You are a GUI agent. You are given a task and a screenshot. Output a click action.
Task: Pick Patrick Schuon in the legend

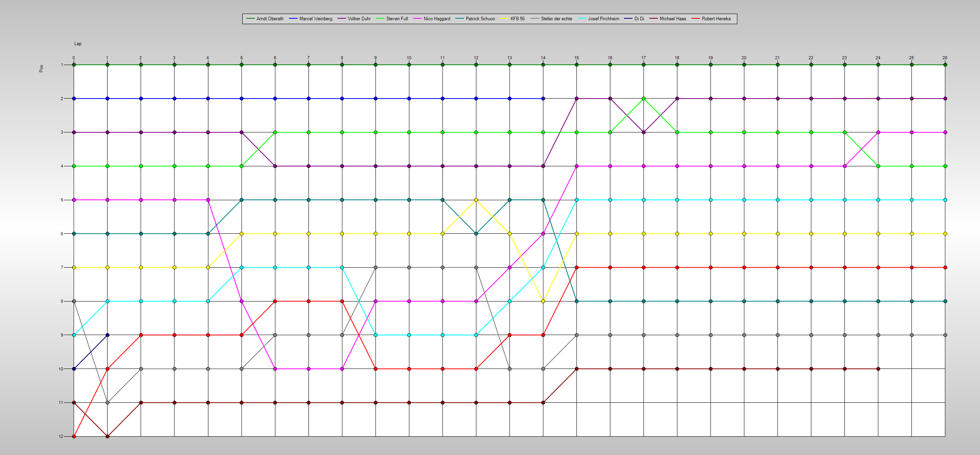pyautogui.click(x=475, y=19)
